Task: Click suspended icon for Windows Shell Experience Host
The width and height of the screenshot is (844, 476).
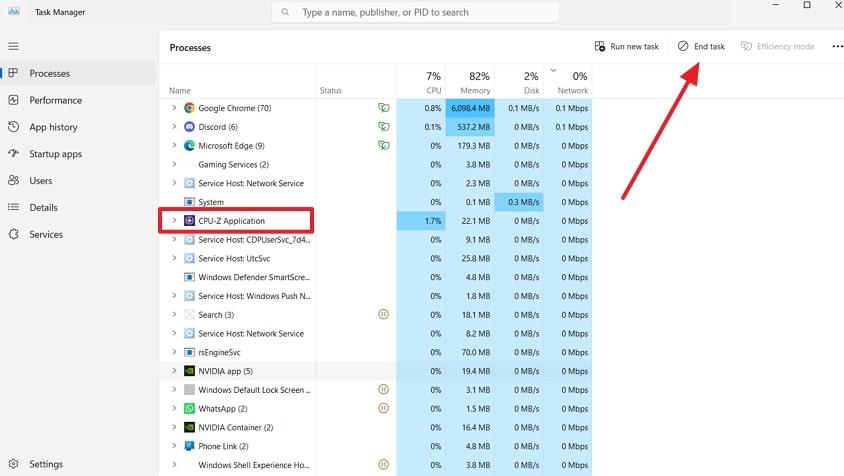Action: point(383,465)
